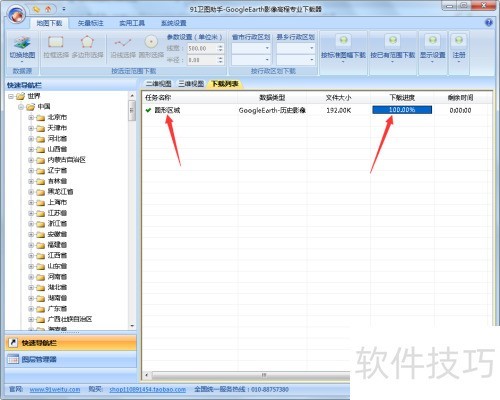Switch to the 下载列表 tab
The width and height of the screenshot is (500, 400).
[x=225, y=84]
